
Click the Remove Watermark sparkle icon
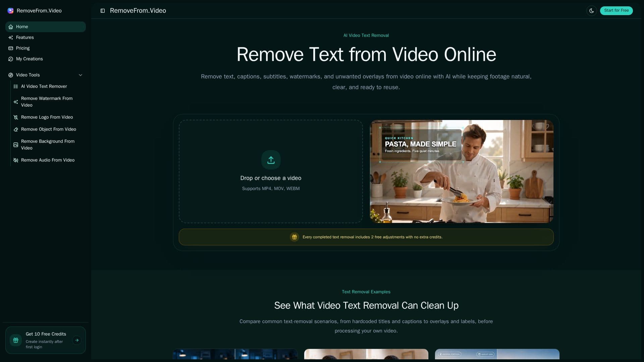tap(16, 102)
